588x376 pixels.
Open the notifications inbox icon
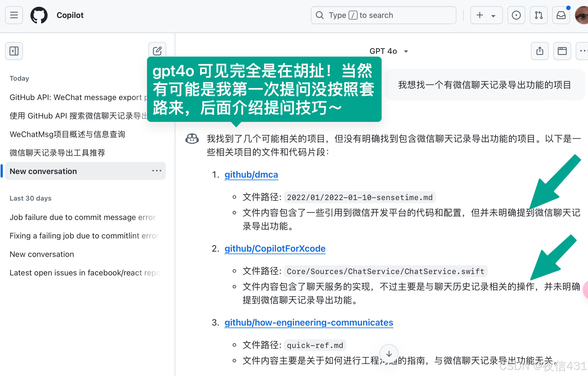click(561, 15)
